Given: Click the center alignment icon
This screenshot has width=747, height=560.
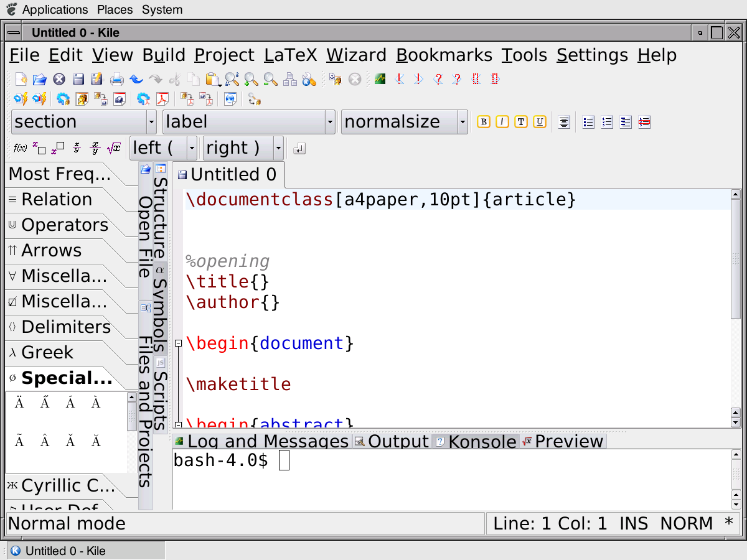Looking at the screenshot, I should tap(564, 122).
